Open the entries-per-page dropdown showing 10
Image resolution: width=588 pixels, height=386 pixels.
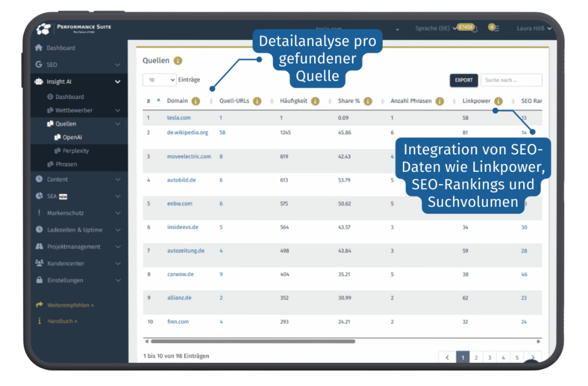point(159,79)
